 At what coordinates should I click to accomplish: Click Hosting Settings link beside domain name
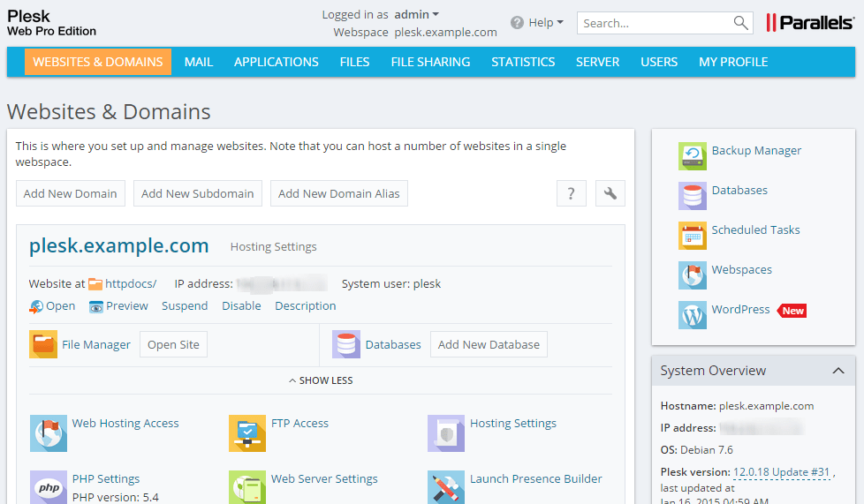tap(273, 247)
